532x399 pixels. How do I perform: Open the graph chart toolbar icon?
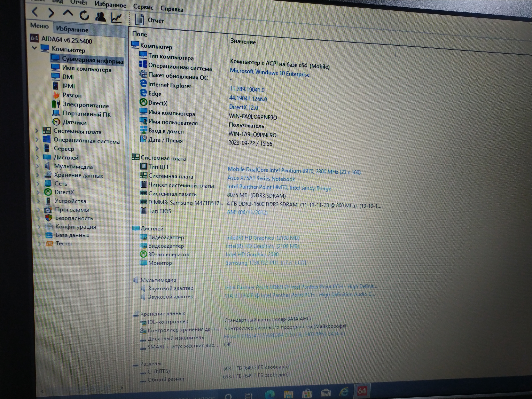[116, 18]
